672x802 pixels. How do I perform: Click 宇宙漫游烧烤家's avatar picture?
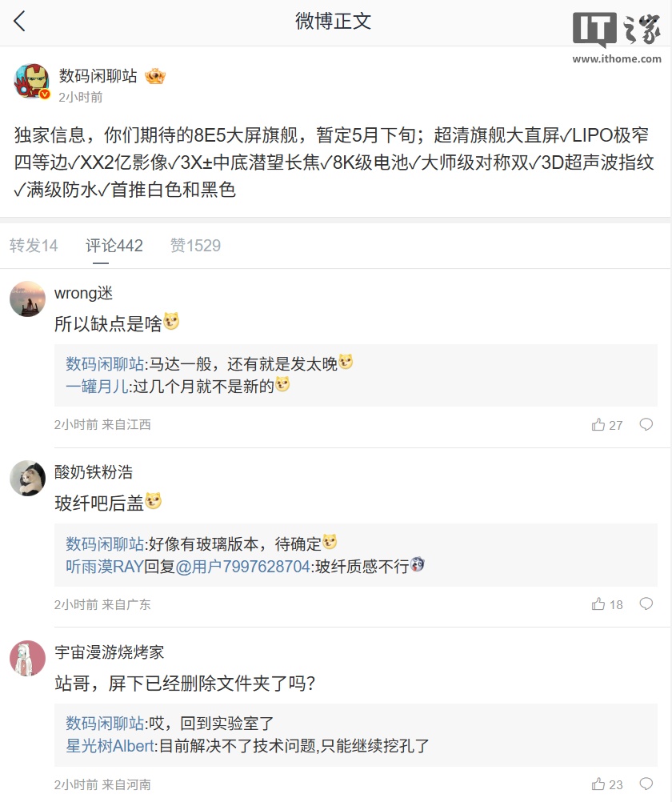[27, 659]
